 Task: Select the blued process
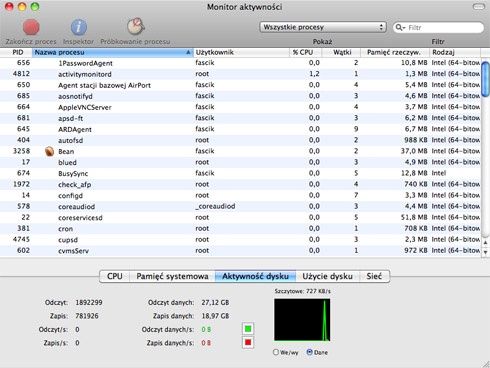coord(240,162)
